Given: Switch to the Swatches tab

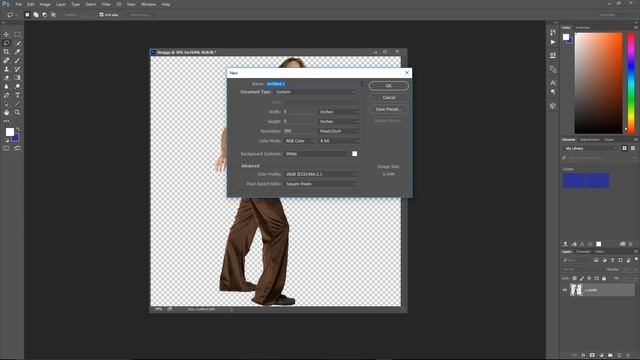Looking at the screenshot, I should (582, 28).
